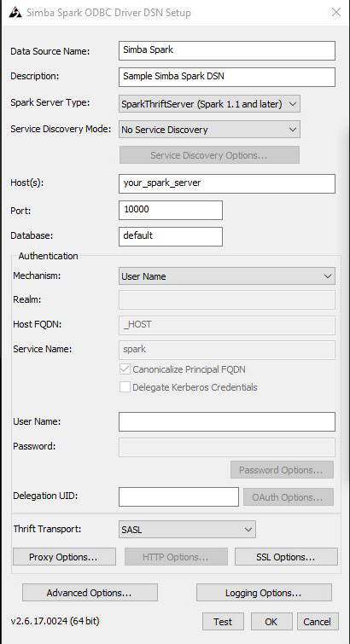Open Proxy Options dialog
The width and height of the screenshot is (350, 644).
[64, 556]
